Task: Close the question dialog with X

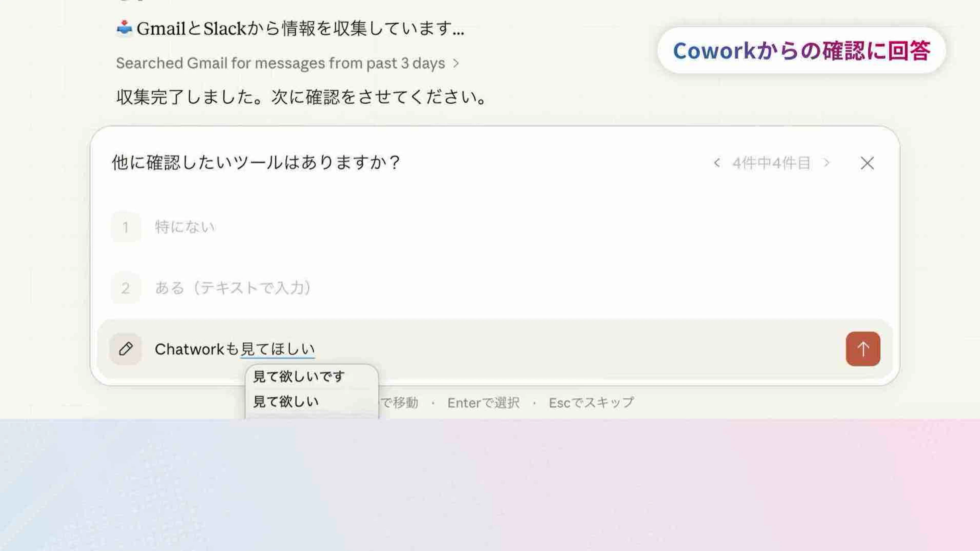Action: click(867, 163)
